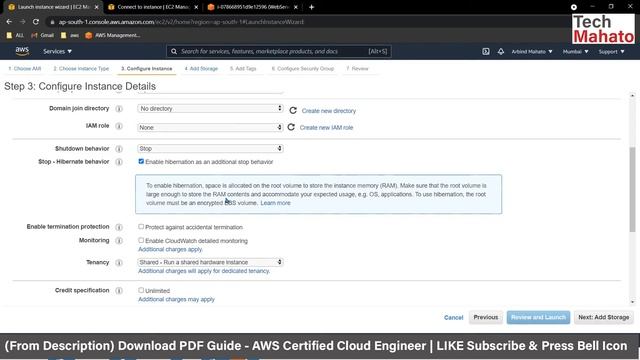This screenshot has height=360, width=640.
Task: Open a new browser tab
Action: [x=311, y=7]
